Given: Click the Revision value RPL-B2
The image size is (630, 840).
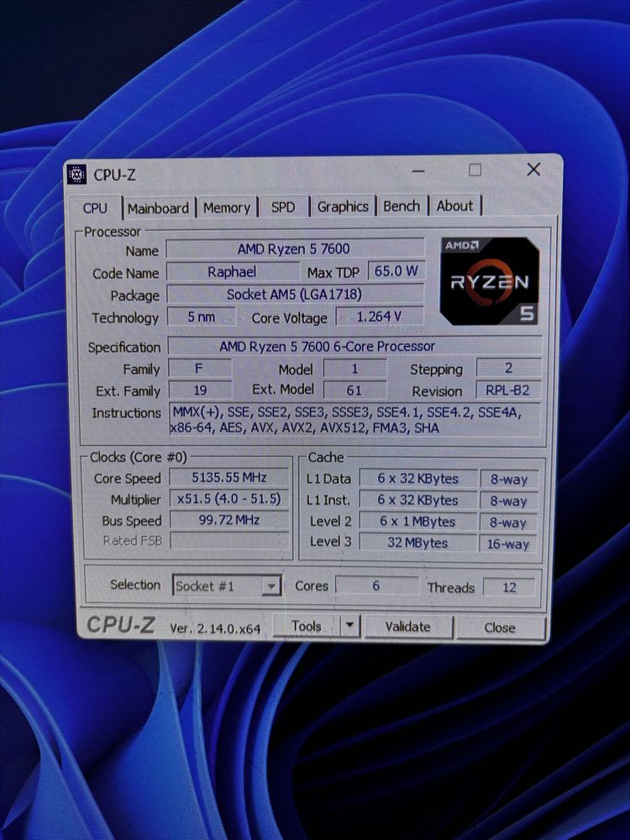Looking at the screenshot, I should coord(508,390).
